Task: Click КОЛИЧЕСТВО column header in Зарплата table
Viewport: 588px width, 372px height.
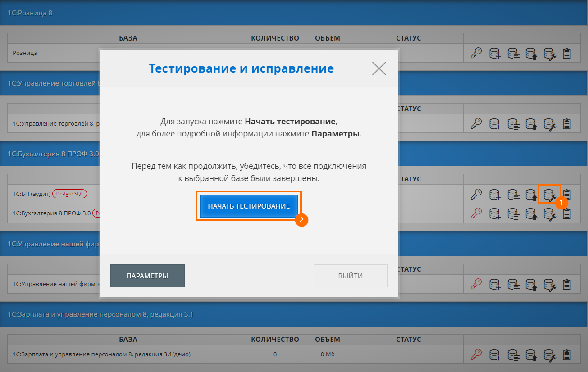Action: tap(275, 339)
